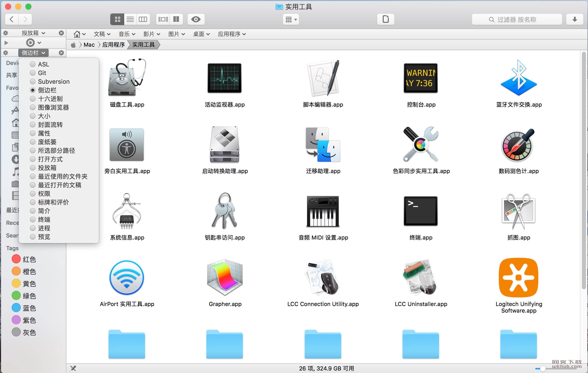
Task: Switch to icon grid view
Action: tap(117, 19)
